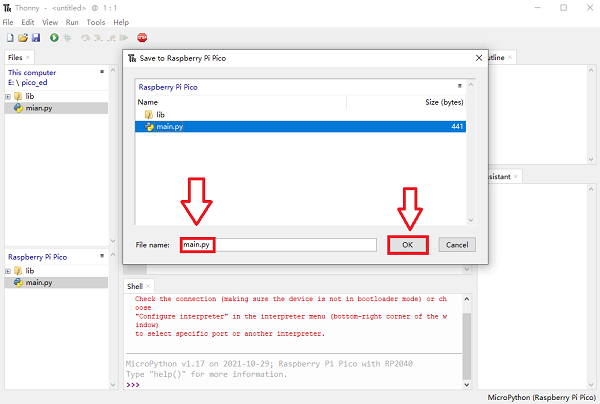Click lib folder icon in This computer
The width and height of the screenshot is (600, 404).
pos(18,96)
